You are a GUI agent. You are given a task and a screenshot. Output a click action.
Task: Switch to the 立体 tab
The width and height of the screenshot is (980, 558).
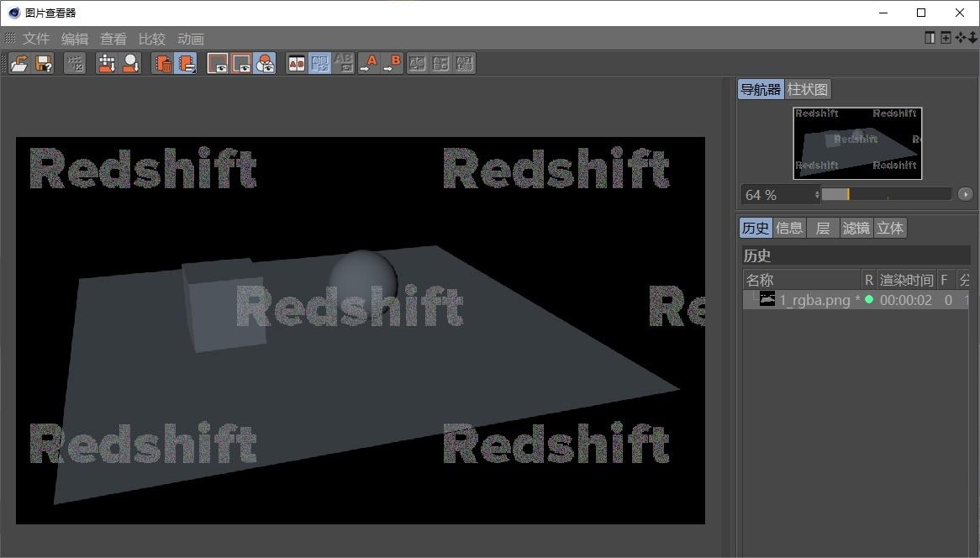coord(890,228)
